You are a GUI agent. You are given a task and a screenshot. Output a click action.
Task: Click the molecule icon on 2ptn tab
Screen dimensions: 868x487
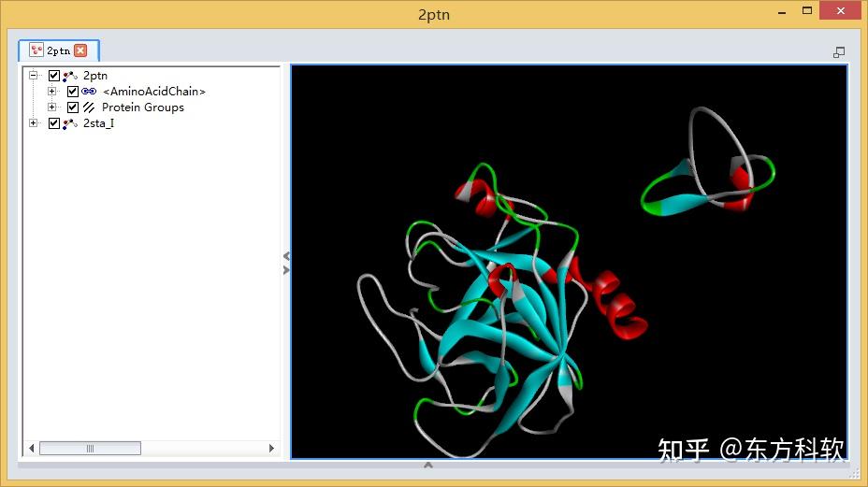click(36, 50)
